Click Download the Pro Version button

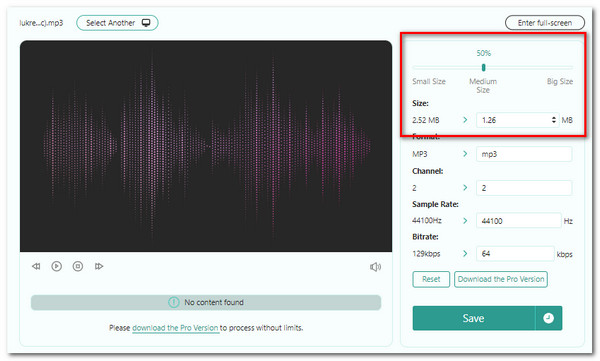pyautogui.click(x=501, y=279)
